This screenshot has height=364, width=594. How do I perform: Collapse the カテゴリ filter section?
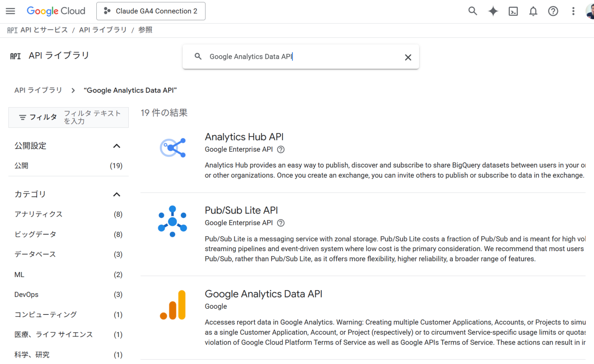click(117, 194)
